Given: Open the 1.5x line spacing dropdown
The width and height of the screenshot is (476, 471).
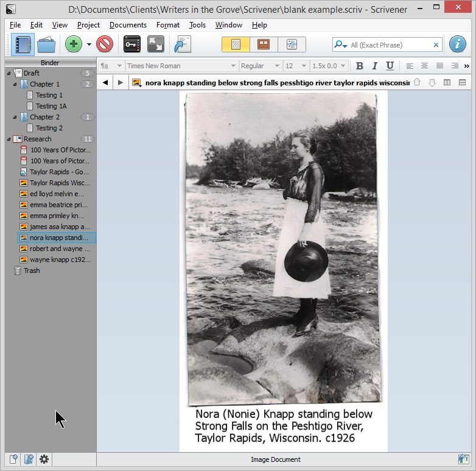Looking at the screenshot, I should pyautogui.click(x=329, y=66).
